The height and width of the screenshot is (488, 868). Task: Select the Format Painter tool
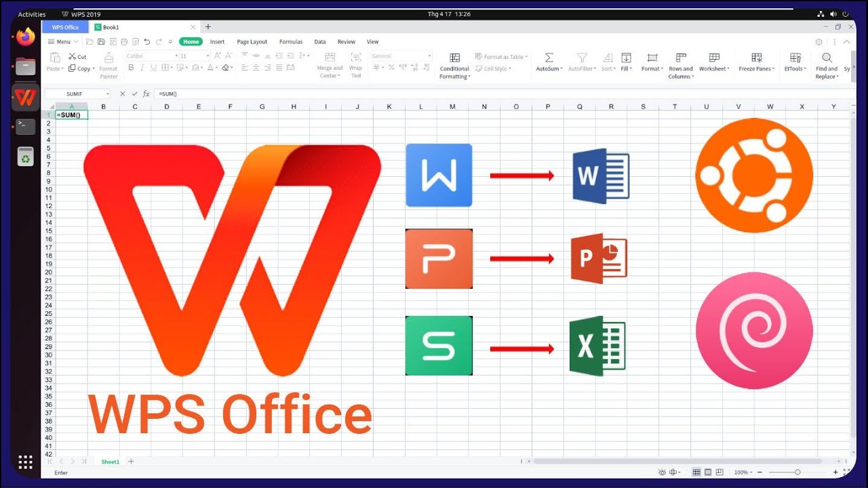tap(108, 61)
